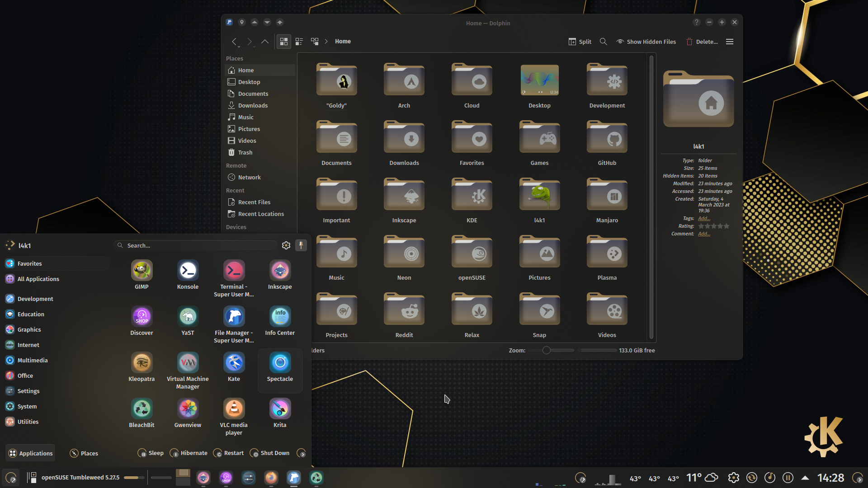The width and height of the screenshot is (868, 488).
Task: Open Trash in Places sidebar
Action: coord(260,152)
